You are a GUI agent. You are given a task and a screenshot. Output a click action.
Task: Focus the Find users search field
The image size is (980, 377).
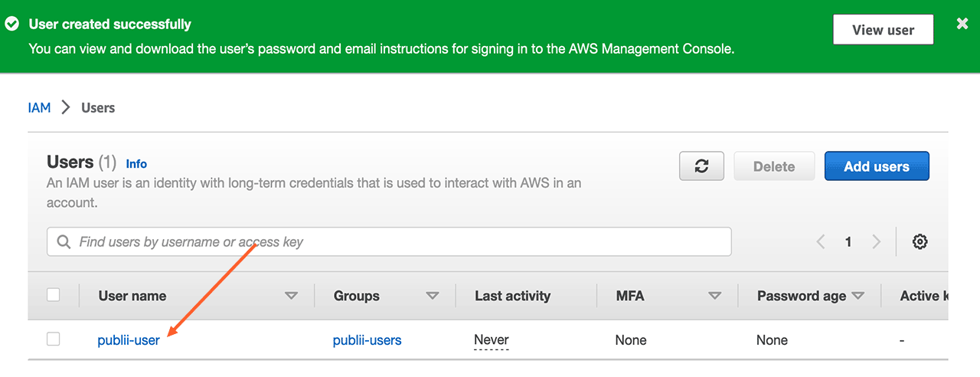point(398,242)
